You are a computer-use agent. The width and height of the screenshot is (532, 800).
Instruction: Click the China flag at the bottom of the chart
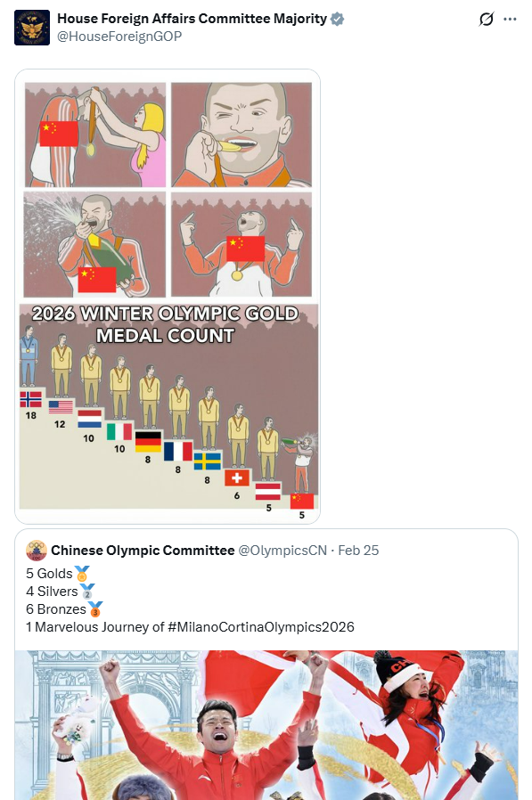click(302, 501)
